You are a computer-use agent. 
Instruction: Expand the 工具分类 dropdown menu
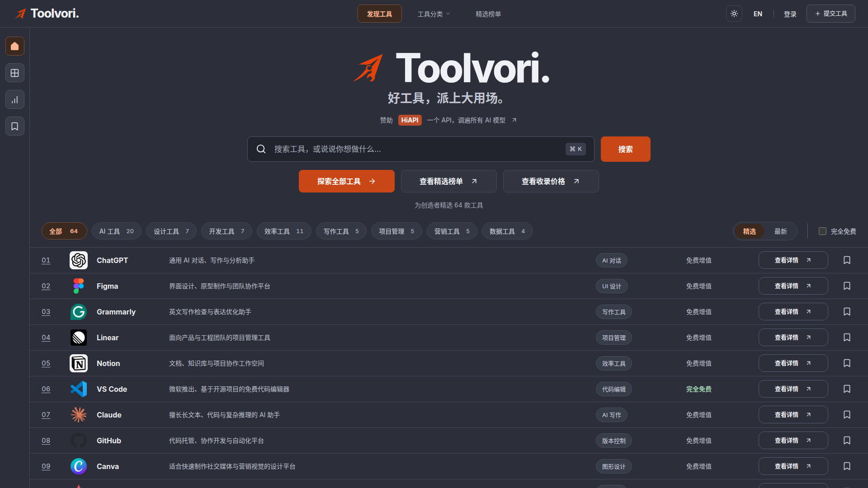click(434, 14)
